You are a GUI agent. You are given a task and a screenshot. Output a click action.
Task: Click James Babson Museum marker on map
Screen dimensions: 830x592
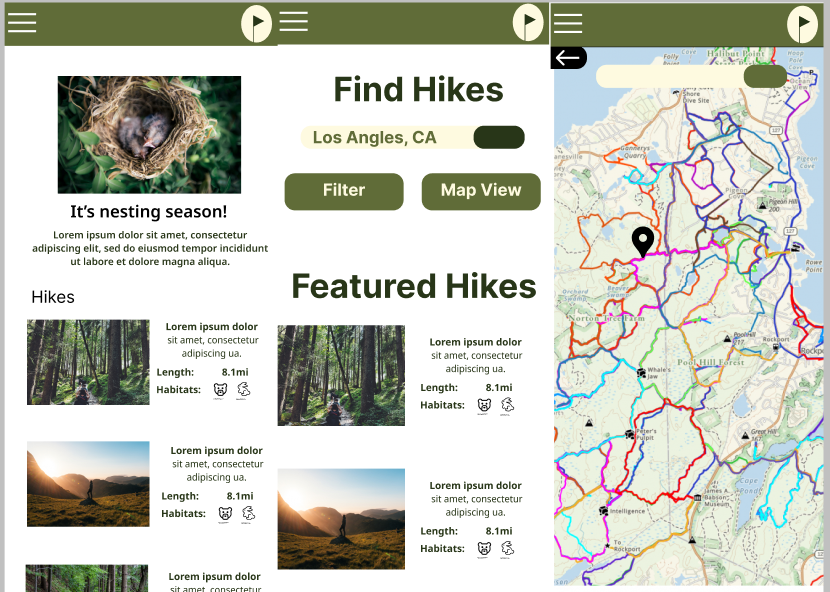(x=698, y=497)
